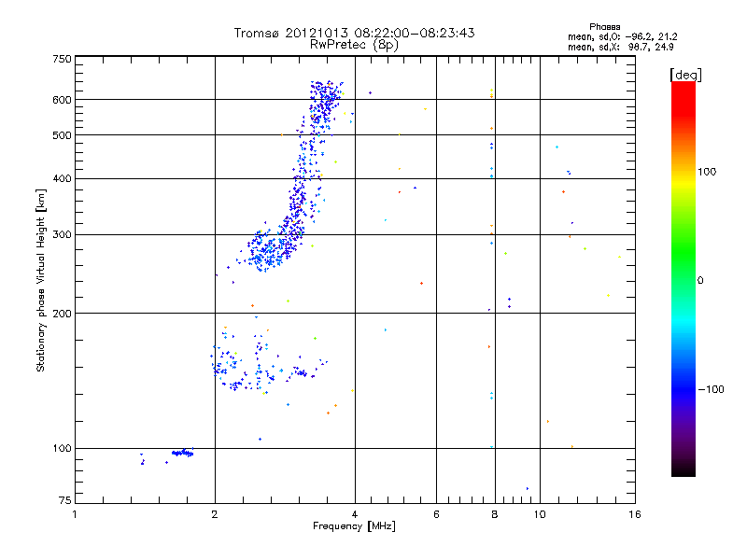Image resolution: width=747 pixels, height=560 pixels.
Task: Click the 'mean, sd,O: -96.2, 21.2' line
Action: [622, 36]
